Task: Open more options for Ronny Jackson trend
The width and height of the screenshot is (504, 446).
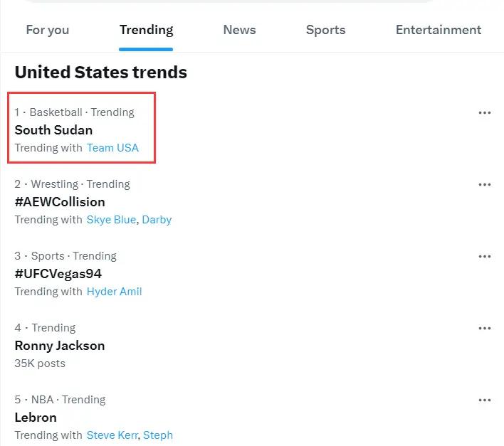Action: 485,328
